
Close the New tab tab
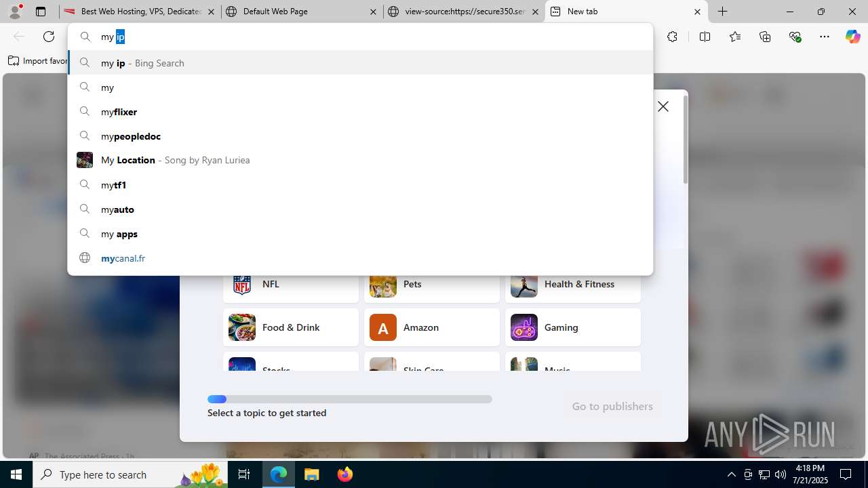(x=697, y=12)
